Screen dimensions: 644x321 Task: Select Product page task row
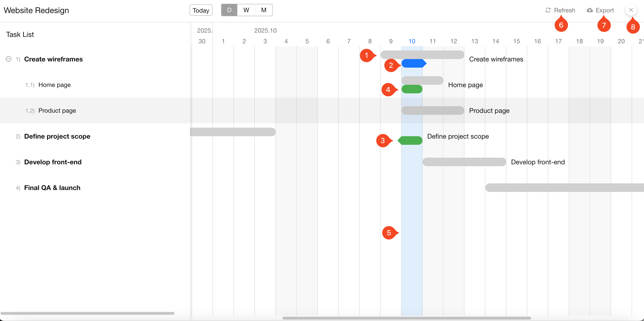click(x=57, y=110)
